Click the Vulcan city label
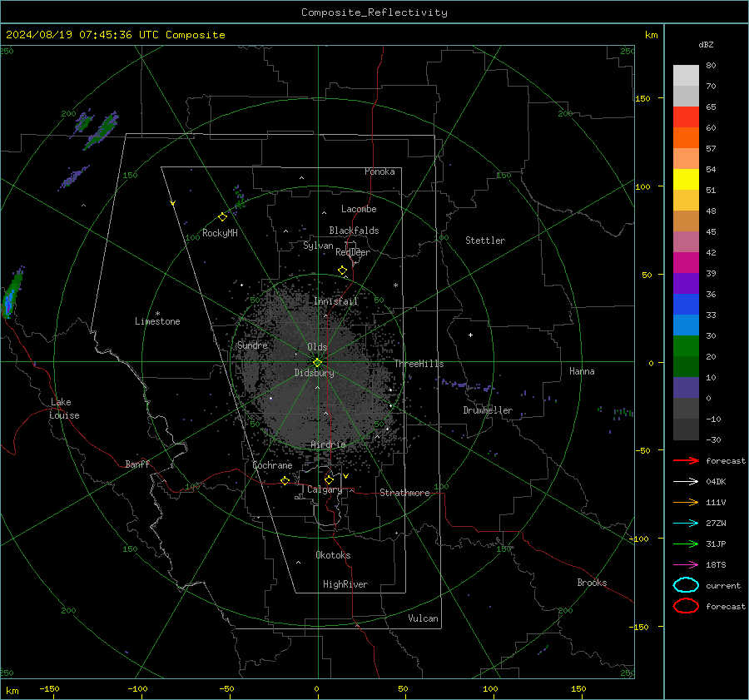The width and height of the screenshot is (749, 700). [x=423, y=618]
